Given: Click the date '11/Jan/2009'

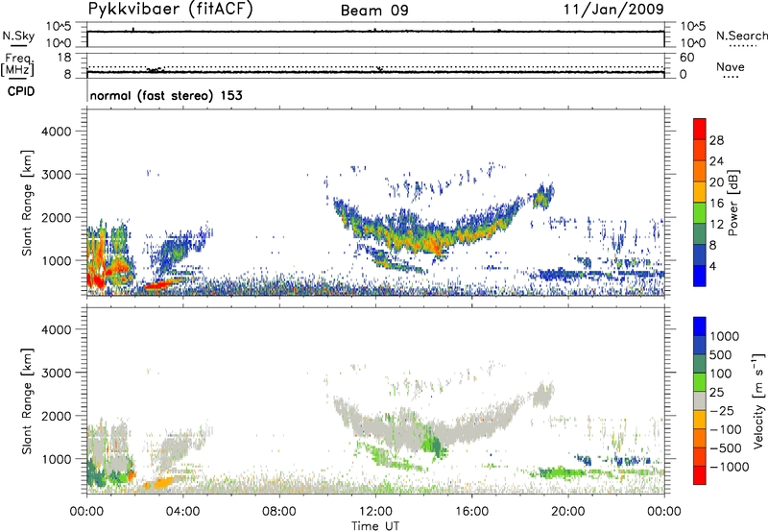Looking at the screenshot, I should [613, 10].
